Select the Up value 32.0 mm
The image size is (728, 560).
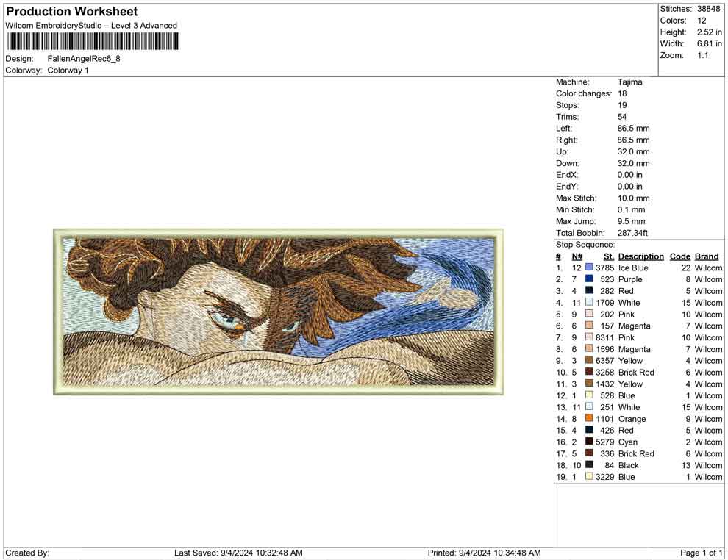point(633,151)
